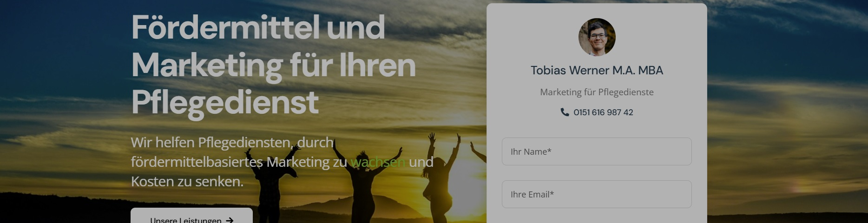Click the headline line Fördermittel und

pos(258,27)
